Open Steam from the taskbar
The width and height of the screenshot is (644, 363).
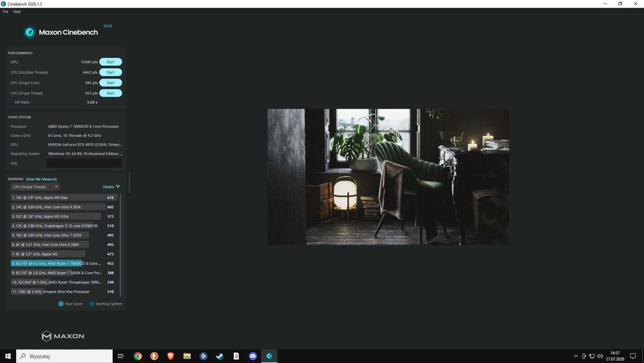point(220,356)
